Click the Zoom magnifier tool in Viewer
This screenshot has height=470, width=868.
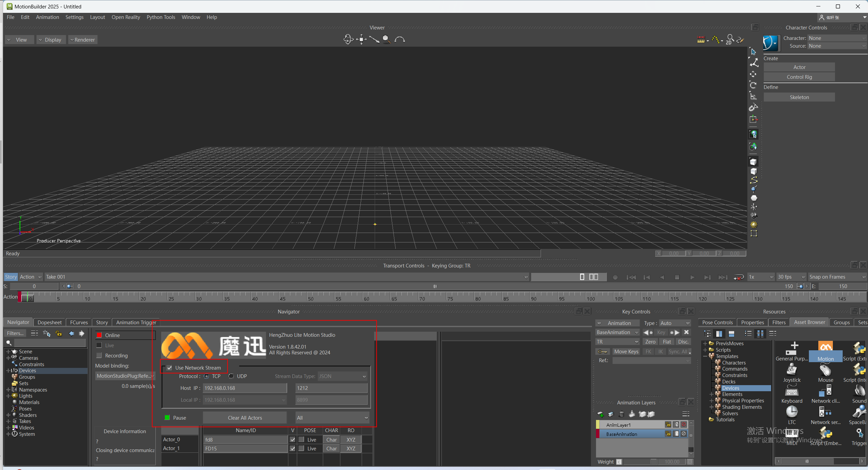click(x=387, y=40)
